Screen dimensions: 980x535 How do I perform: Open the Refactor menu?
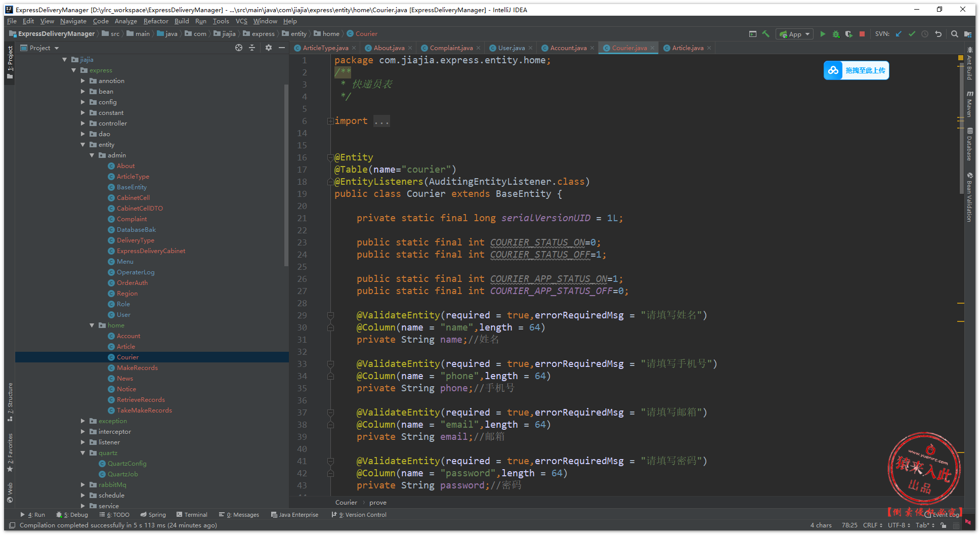pyautogui.click(x=155, y=21)
